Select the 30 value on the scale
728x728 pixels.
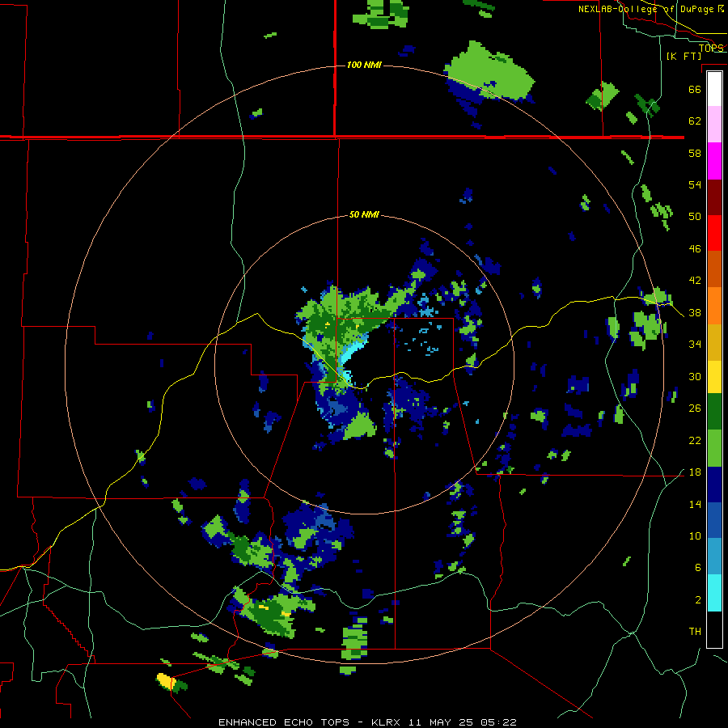coord(695,376)
